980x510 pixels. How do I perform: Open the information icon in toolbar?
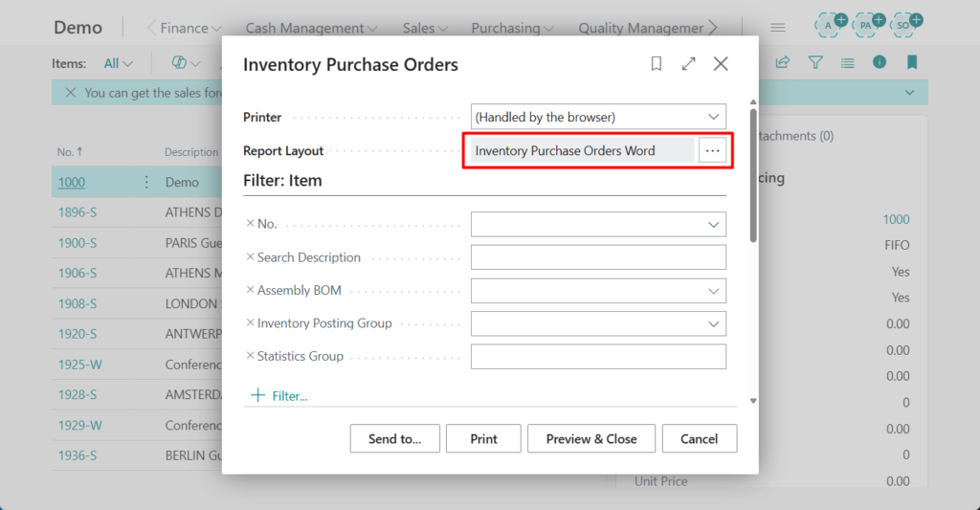pyautogui.click(x=880, y=63)
